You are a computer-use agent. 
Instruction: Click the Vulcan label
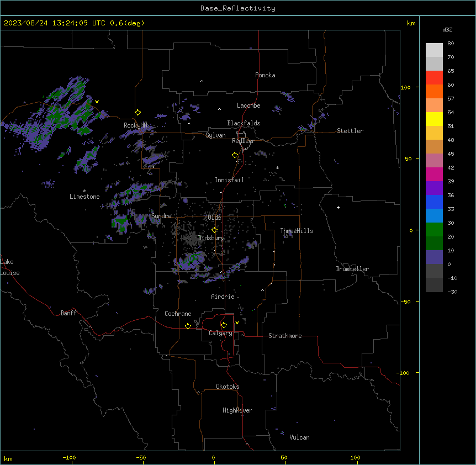pos(299,437)
